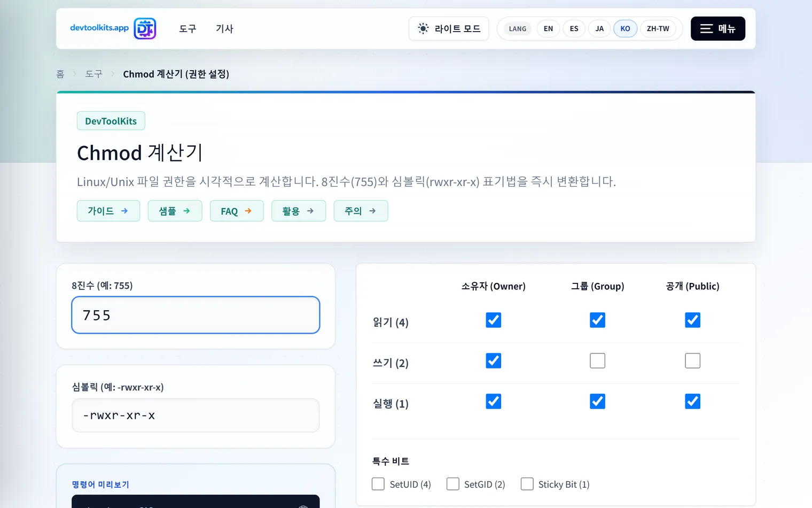Enable Group write (쓰기) permission
Viewport: 812px width, 508px height.
597,360
